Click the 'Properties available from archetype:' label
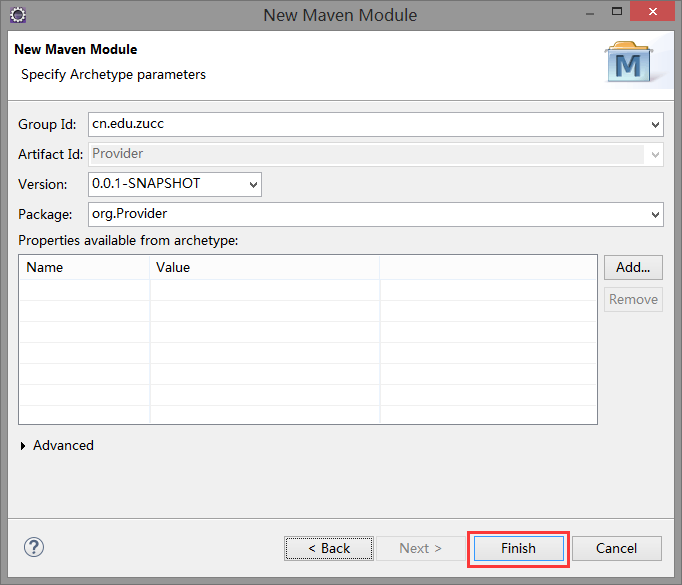This screenshot has height=585, width=682. coord(128,241)
